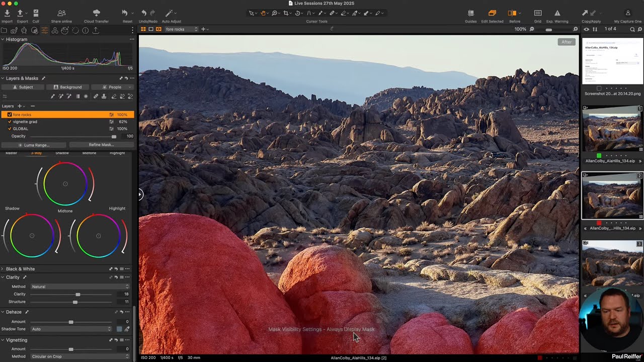
Task: Click the Midtone color wheel
Action: pos(65,184)
